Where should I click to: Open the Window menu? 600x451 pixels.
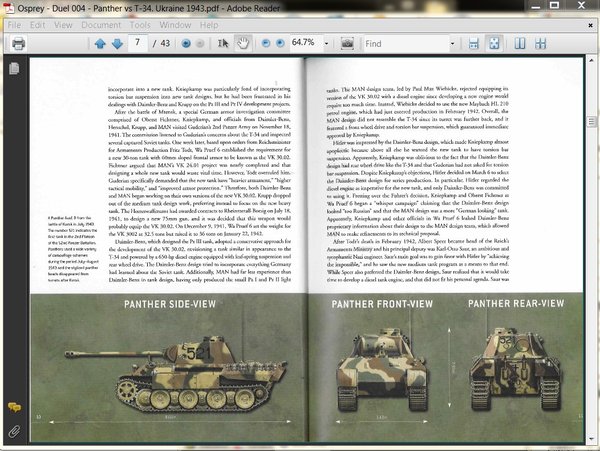[x=175, y=25]
